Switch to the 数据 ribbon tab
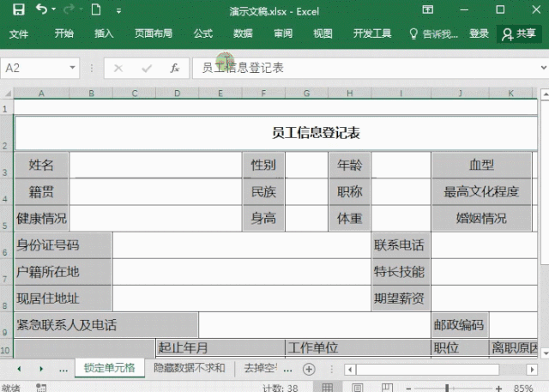 [243, 33]
